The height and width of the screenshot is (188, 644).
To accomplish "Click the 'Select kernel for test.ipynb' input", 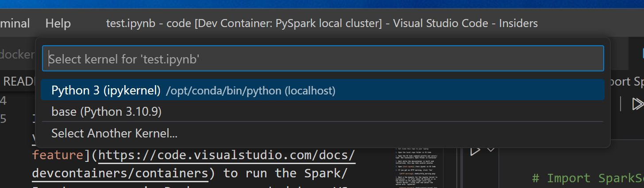I will pyautogui.click(x=323, y=59).
